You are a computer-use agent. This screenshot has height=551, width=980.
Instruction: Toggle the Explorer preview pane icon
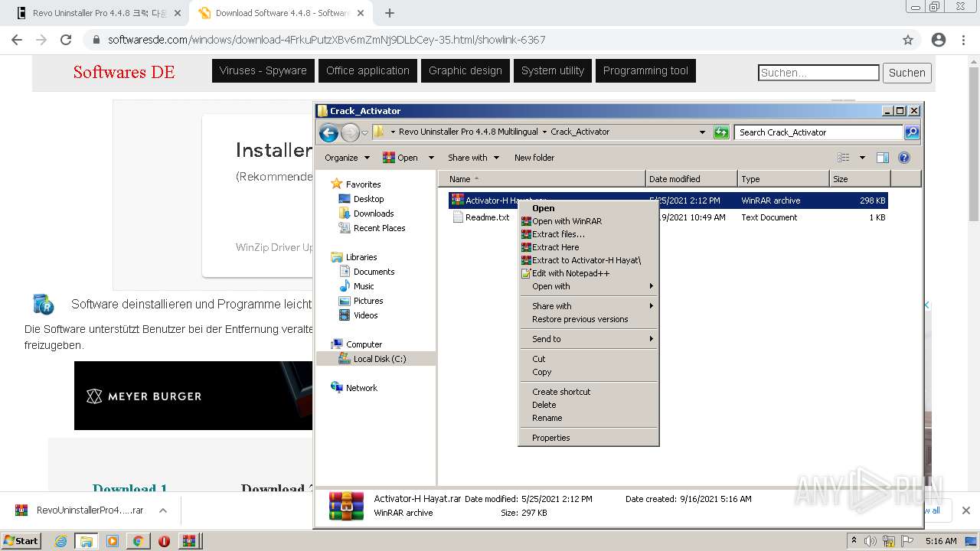(x=883, y=158)
